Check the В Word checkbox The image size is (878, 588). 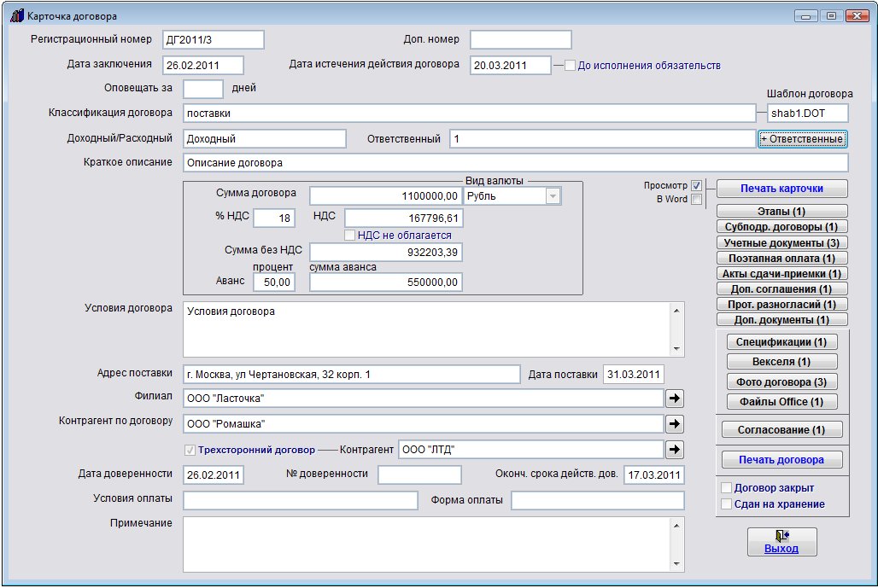tap(697, 200)
